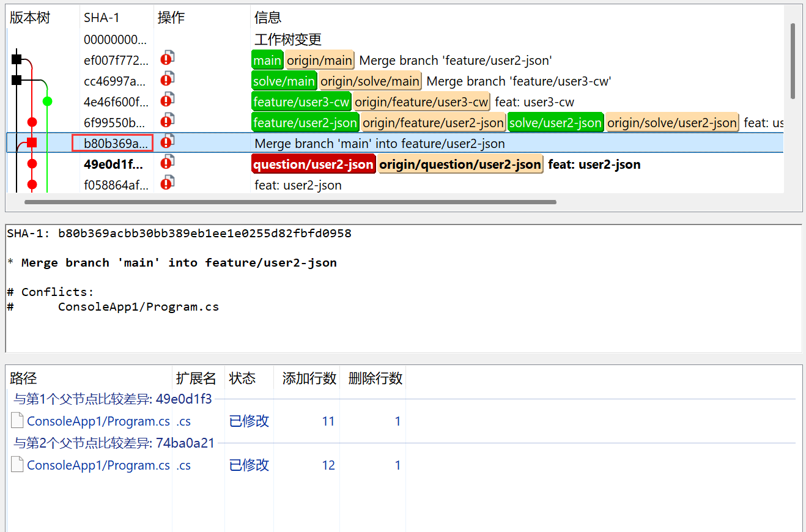The height and width of the screenshot is (532, 806).
Task: Select commit message Merge branch 'feature/user2-json'
Action: pos(456,60)
